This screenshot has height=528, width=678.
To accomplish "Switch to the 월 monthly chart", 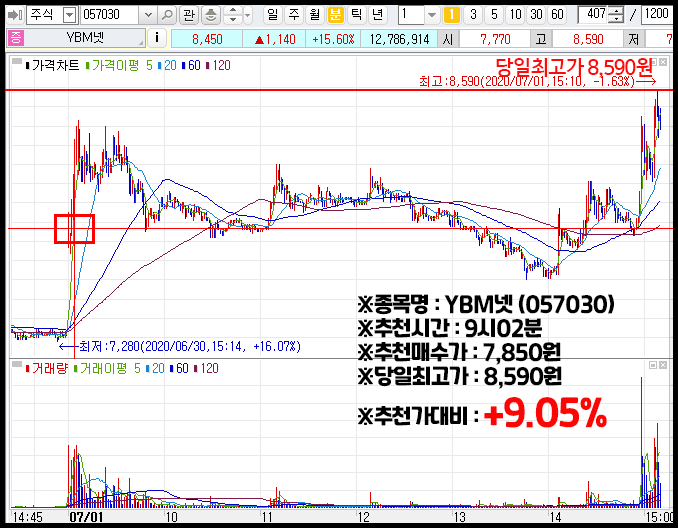I will pos(315,15).
